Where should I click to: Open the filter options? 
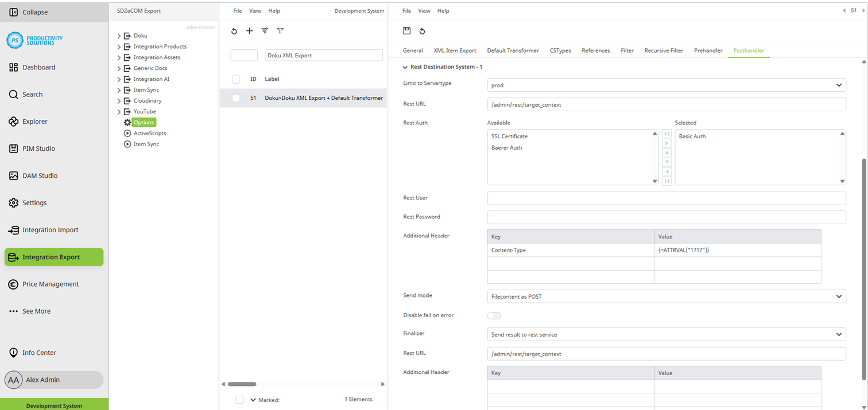coord(280,31)
